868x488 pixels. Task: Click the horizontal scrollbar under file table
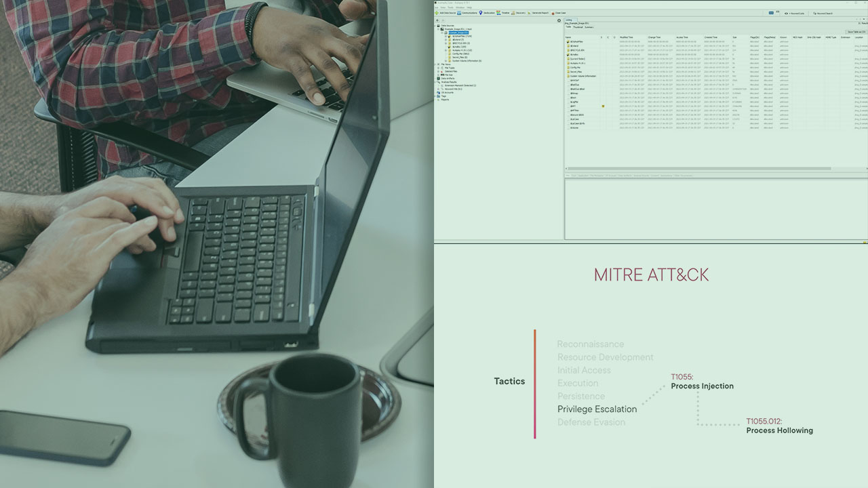click(x=697, y=169)
